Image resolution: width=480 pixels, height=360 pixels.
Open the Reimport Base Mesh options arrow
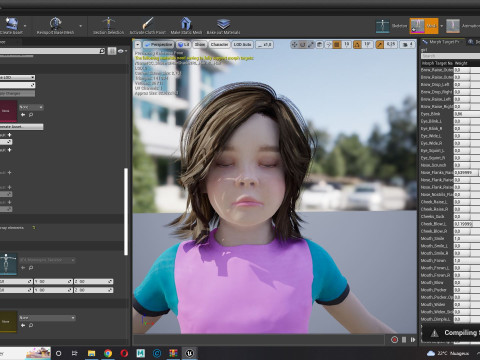[x=80, y=26]
